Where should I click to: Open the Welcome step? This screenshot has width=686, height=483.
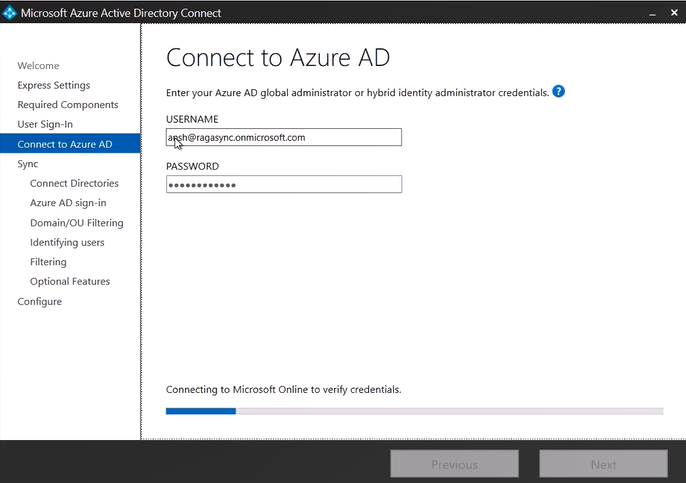click(x=38, y=66)
